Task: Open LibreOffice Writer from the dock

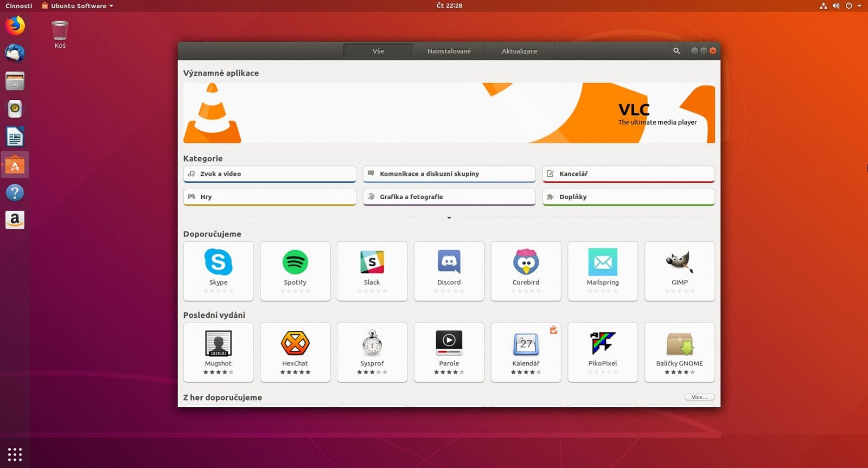Action: point(15,137)
